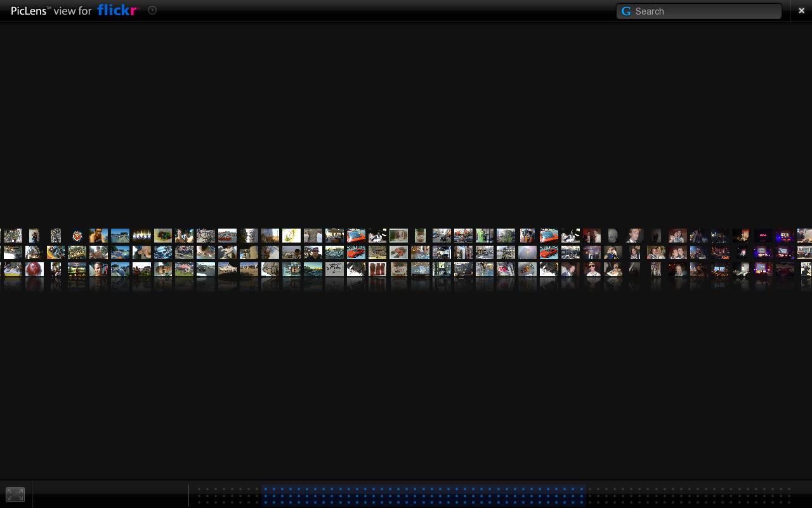The height and width of the screenshot is (508, 812).
Task: Select the pink canopy tent thumbnail
Action: click(185, 270)
